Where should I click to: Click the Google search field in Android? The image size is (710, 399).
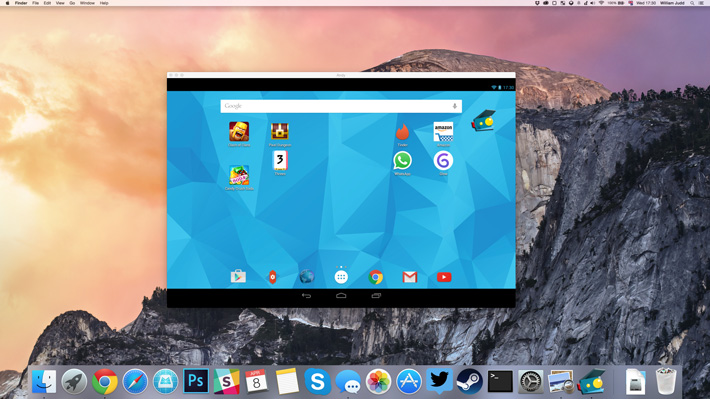341,106
